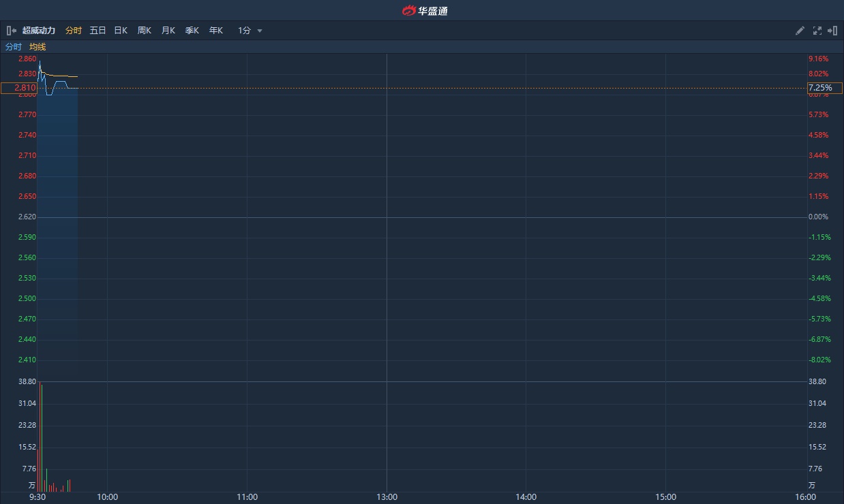This screenshot has width=844, height=504.
Task: Click the 2.500 price axis label
Action: click(x=27, y=298)
